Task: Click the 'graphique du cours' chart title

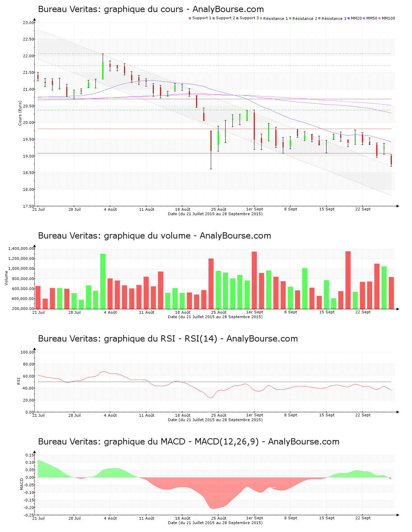Action: [x=151, y=9]
